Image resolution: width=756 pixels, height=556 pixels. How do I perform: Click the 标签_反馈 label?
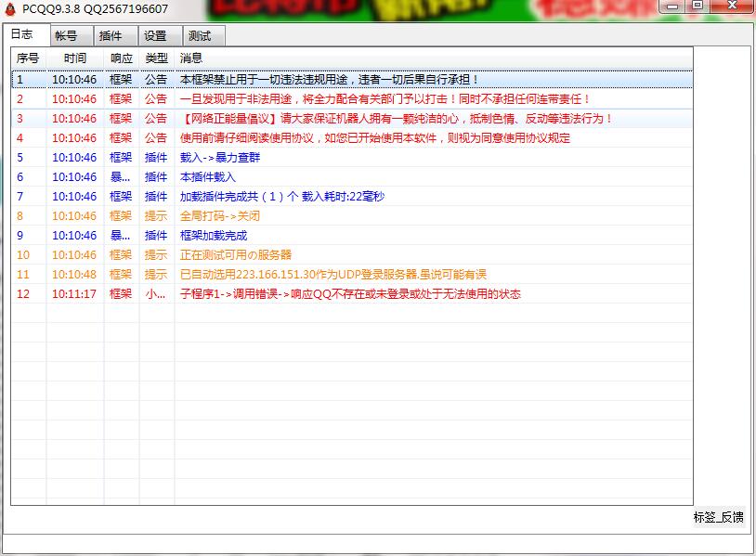click(x=718, y=517)
